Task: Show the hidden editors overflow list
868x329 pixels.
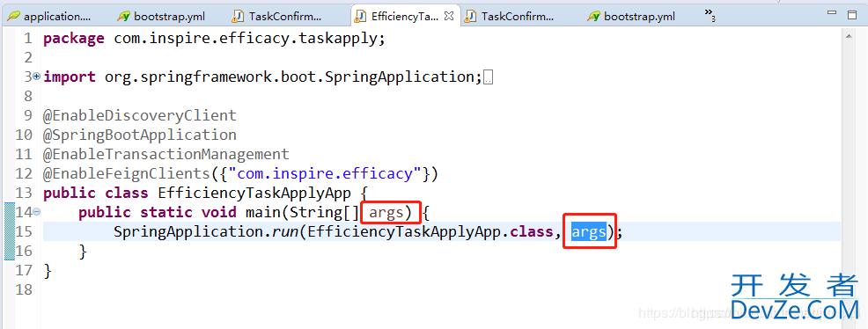Action: pos(710,16)
